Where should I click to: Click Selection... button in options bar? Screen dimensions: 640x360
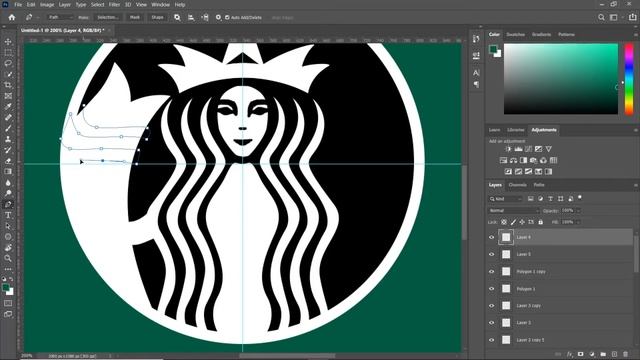(108, 18)
